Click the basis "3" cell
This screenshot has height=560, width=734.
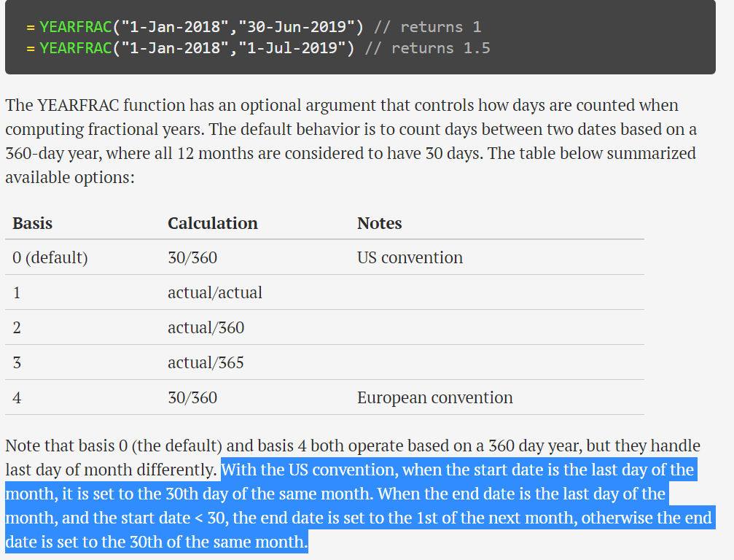tap(17, 363)
